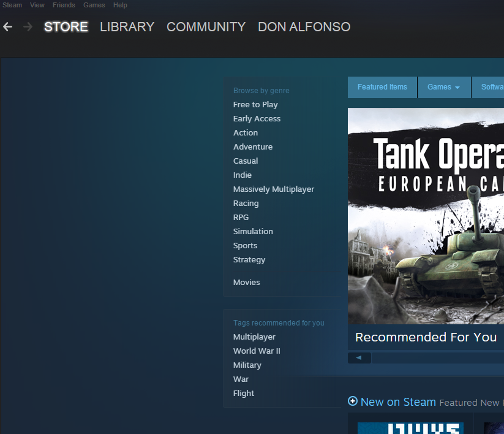Switch to the LIBRARY section
The height and width of the screenshot is (434, 504).
click(x=127, y=27)
